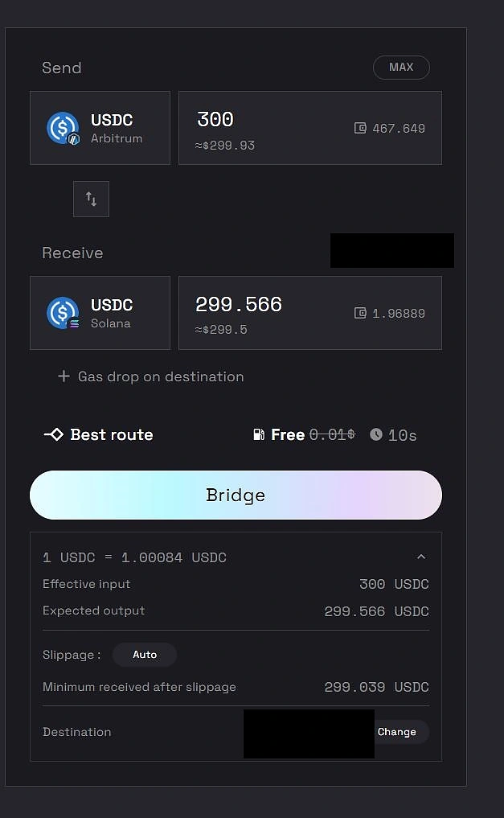
Task: Click the clock icon showing 10s
Action: tap(375, 434)
